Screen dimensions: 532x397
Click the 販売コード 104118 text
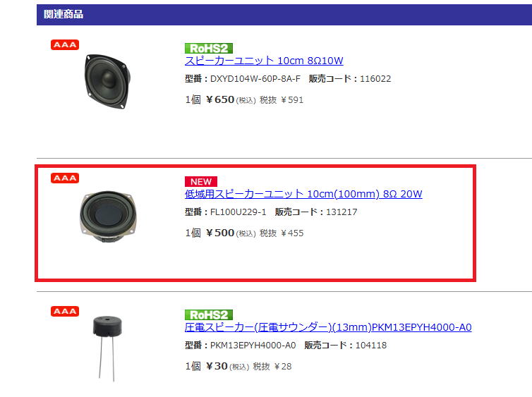click(x=346, y=345)
